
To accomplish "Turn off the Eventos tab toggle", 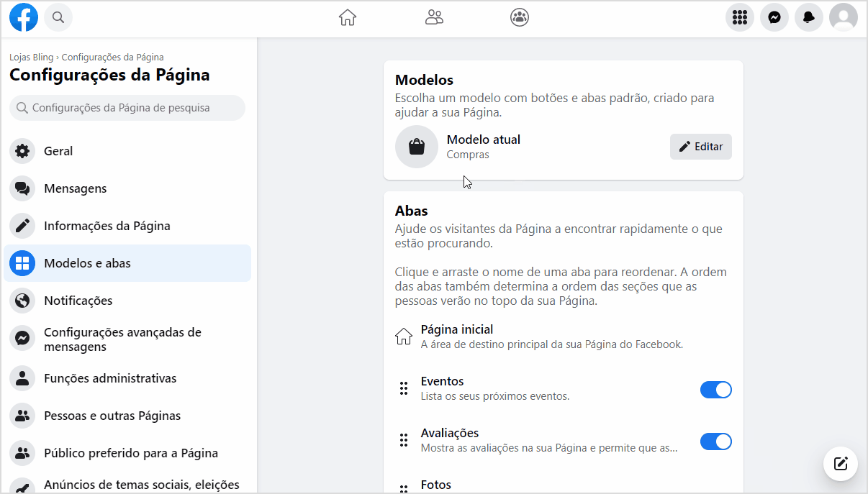I will coord(716,390).
